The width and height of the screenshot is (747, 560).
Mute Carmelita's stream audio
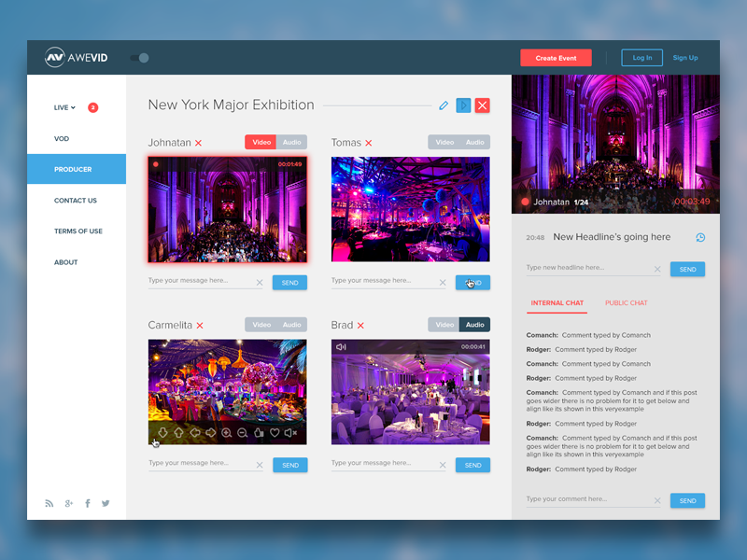pos(289,431)
